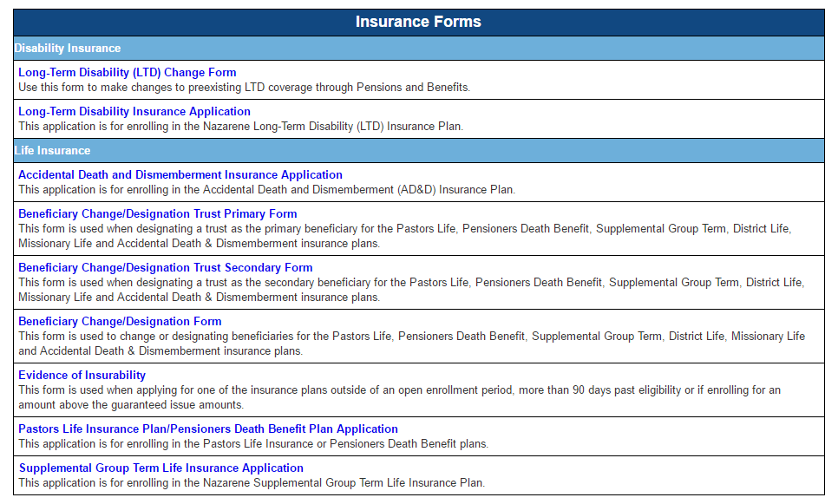Click the Nazarene Long-Term Disability enrollment description
Screen dimensions: 838x504
pyautogui.click(x=240, y=127)
